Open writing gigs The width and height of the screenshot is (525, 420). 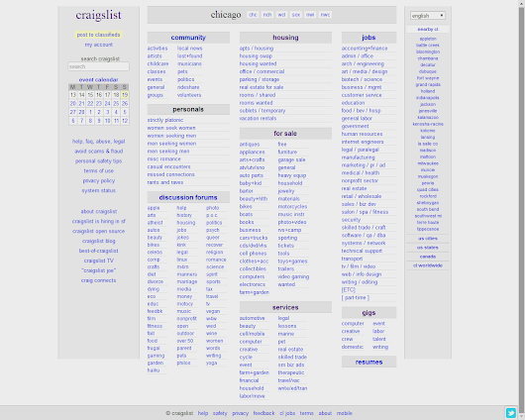tap(380, 347)
